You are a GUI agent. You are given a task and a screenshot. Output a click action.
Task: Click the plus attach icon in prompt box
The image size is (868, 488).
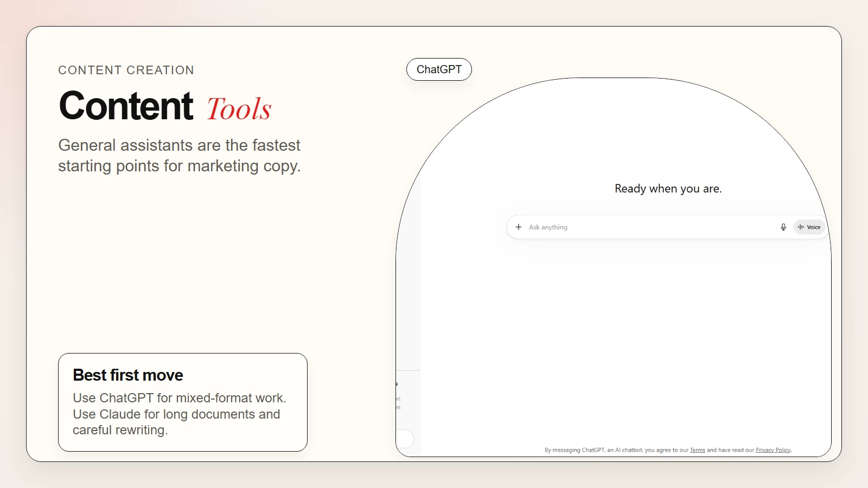[x=519, y=227]
